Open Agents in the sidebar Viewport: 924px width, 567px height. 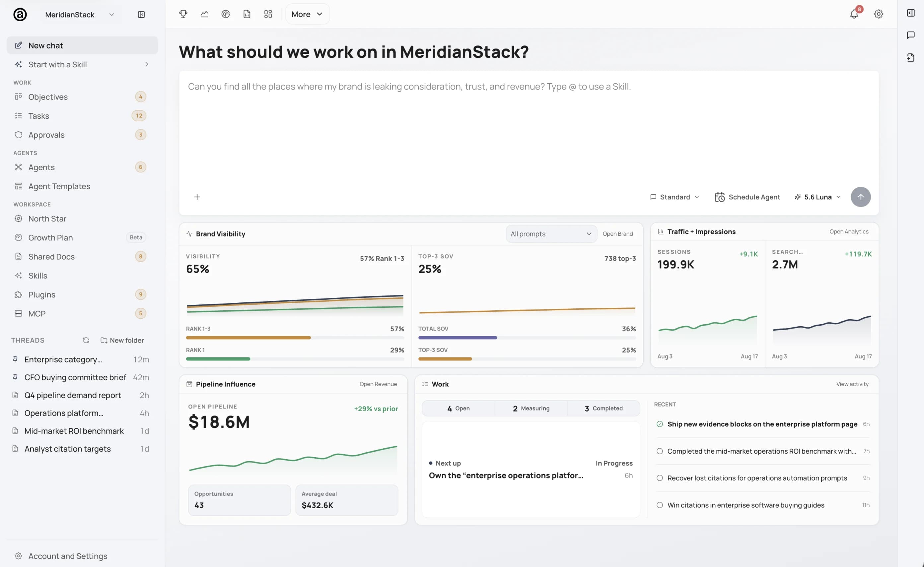pyautogui.click(x=82, y=167)
